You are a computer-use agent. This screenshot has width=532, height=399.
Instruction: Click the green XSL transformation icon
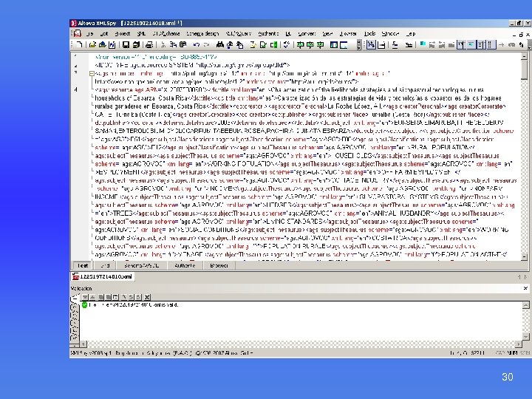click(273, 44)
